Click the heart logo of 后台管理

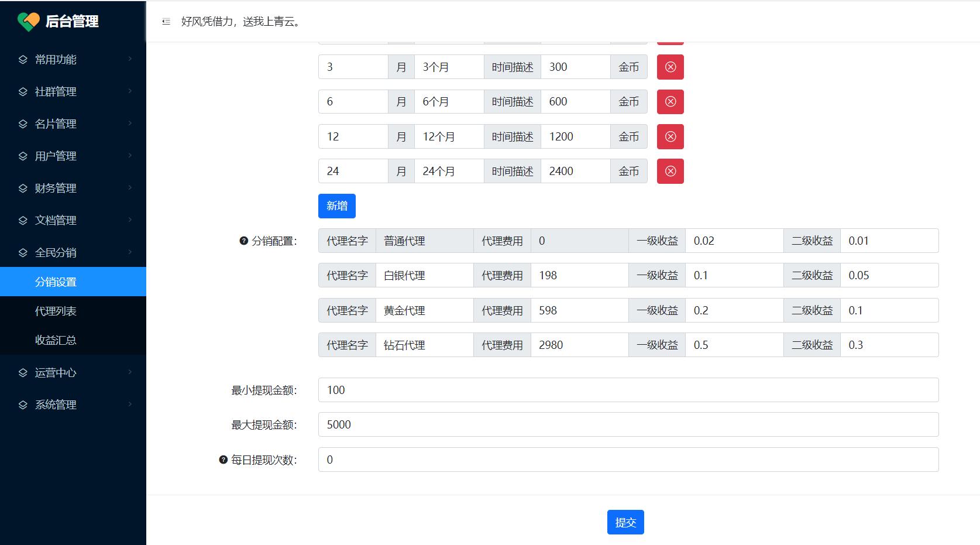pyautogui.click(x=28, y=22)
